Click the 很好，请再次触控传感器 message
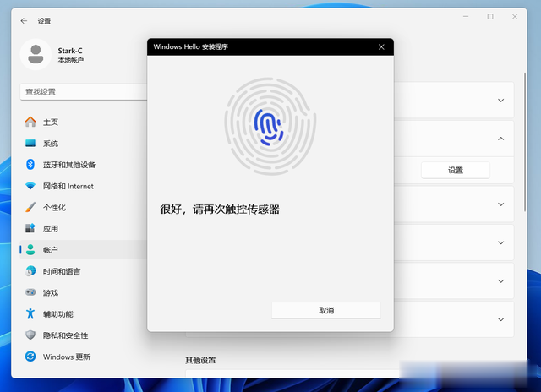Viewport: 541px width, 392px height. coord(220,209)
